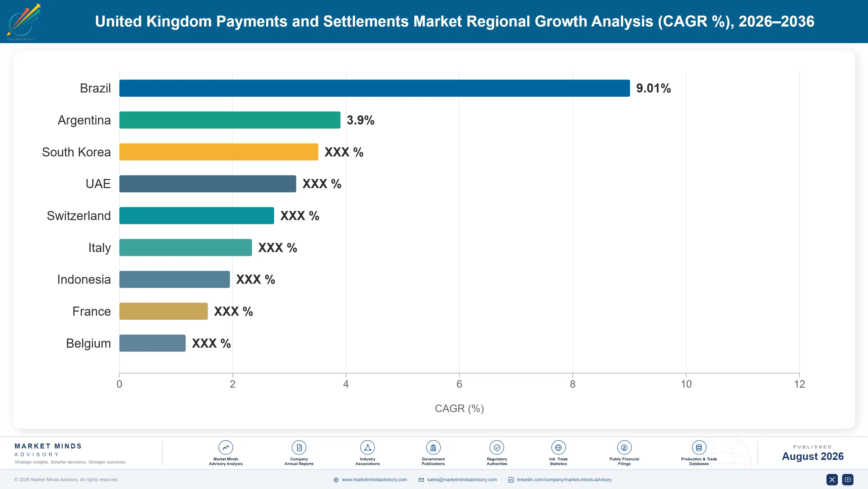Click the UAE bar in chart
868x489 pixels.
click(208, 184)
